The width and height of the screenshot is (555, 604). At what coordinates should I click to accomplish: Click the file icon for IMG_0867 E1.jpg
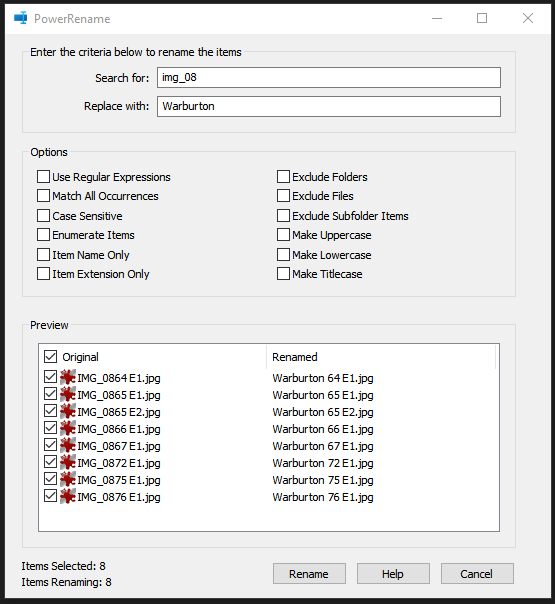tap(68, 446)
